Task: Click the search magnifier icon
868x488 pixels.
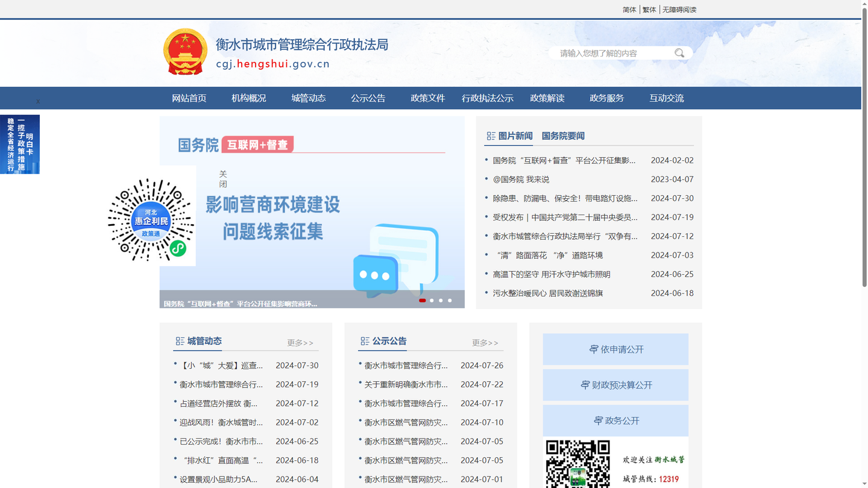Action: (x=679, y=53)
